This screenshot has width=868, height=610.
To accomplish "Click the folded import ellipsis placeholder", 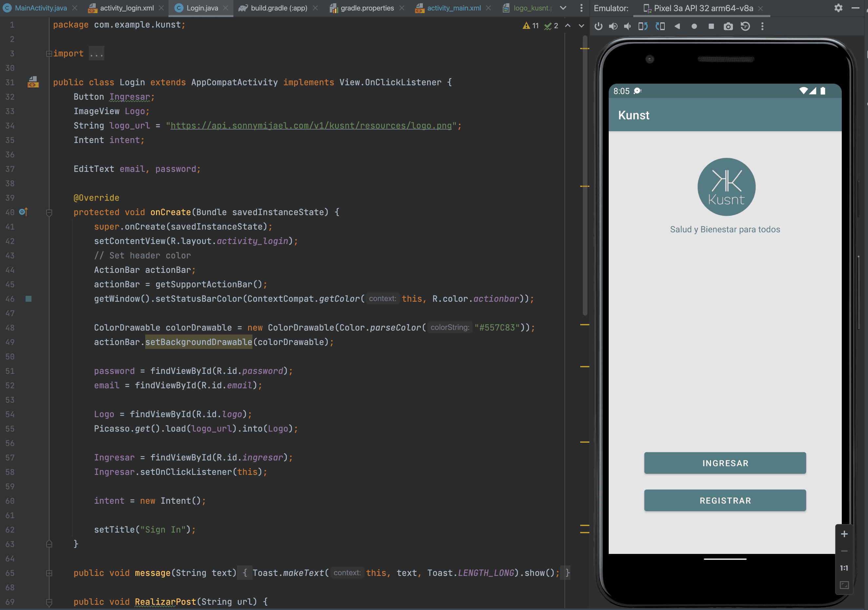I will [96, 54].
